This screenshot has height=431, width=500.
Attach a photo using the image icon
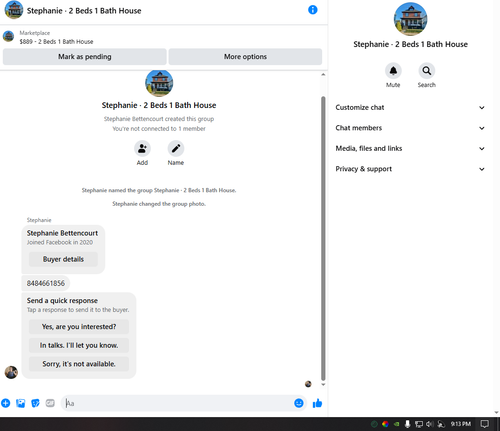click(x=21, y=403)
